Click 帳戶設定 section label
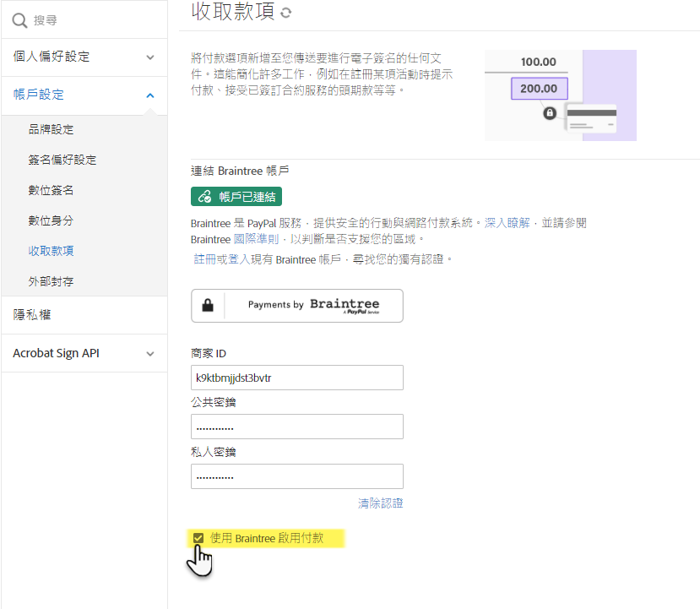Viewport: 700px width, 609px height. pos(38,95)
